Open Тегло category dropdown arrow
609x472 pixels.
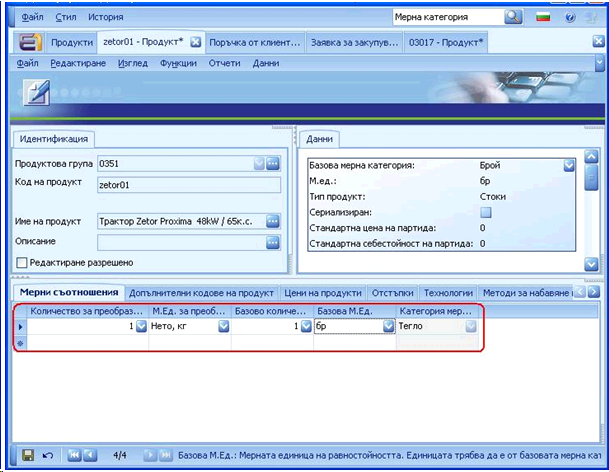coord(471,326)
